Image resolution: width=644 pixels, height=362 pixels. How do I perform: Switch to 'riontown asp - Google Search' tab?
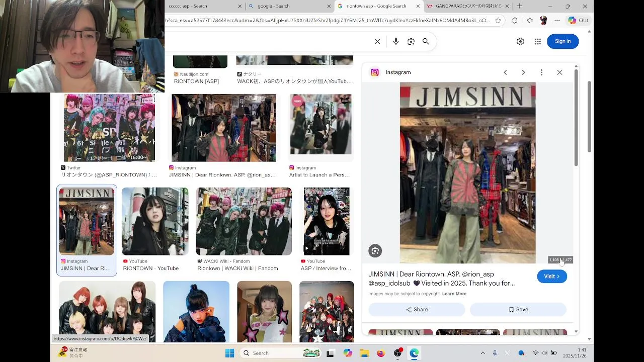(x=378, y=6)
